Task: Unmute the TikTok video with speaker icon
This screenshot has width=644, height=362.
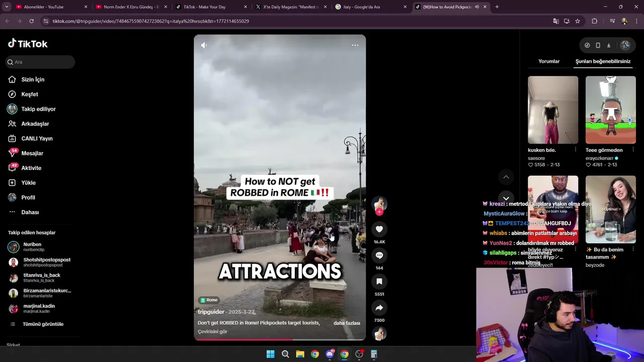Action: (x=204, y=45)
